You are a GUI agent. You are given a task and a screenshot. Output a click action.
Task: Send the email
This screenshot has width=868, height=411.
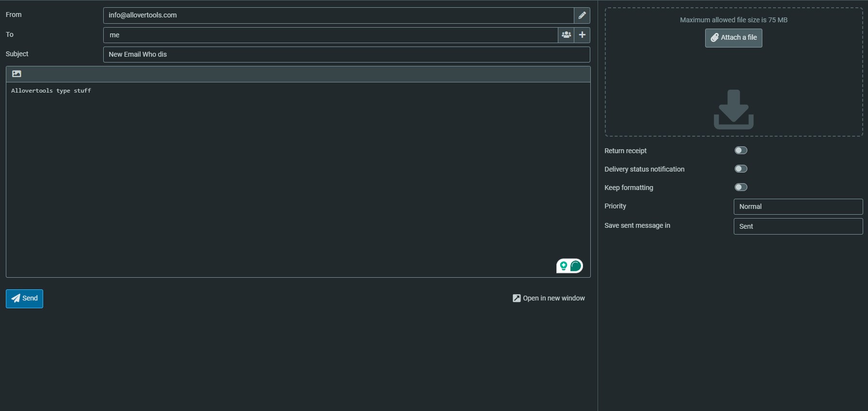click(24, 299)
